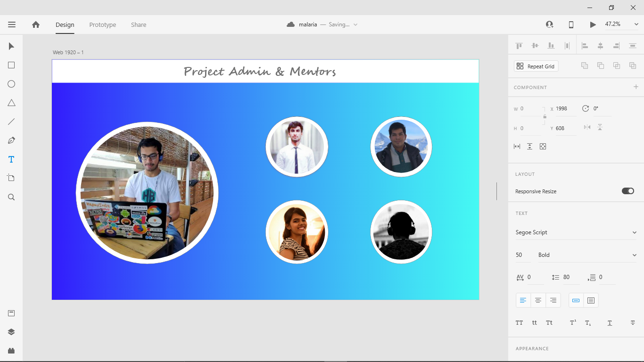Open the Share tab
This screenshot has height=362, width=644.
click(x=138, y=25)
